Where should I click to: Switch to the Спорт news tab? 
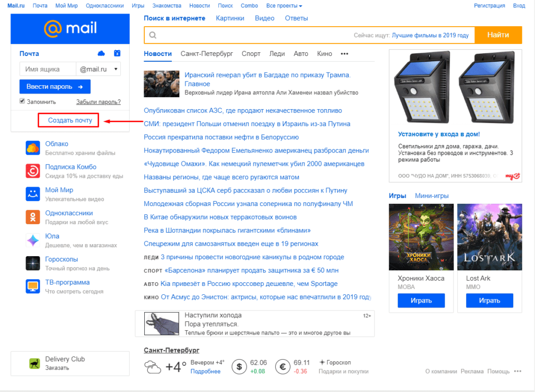pyautogui.click(x=251, y=54)
